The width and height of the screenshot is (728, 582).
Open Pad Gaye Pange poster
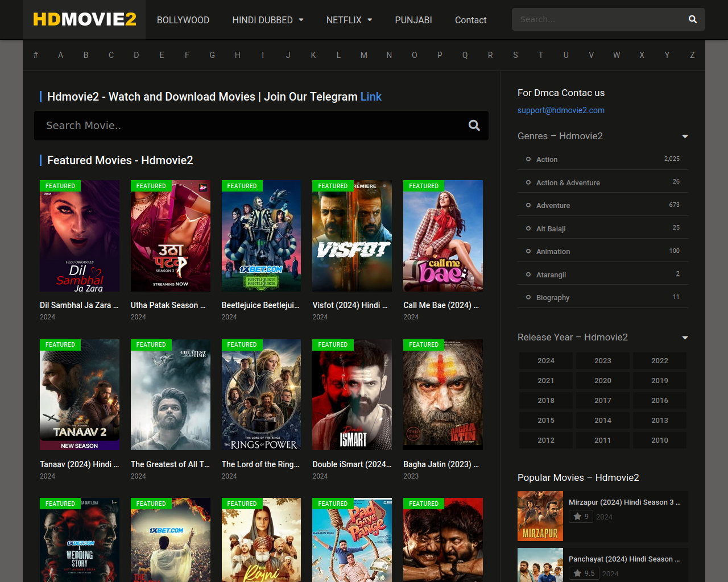[x=352, y=540]
